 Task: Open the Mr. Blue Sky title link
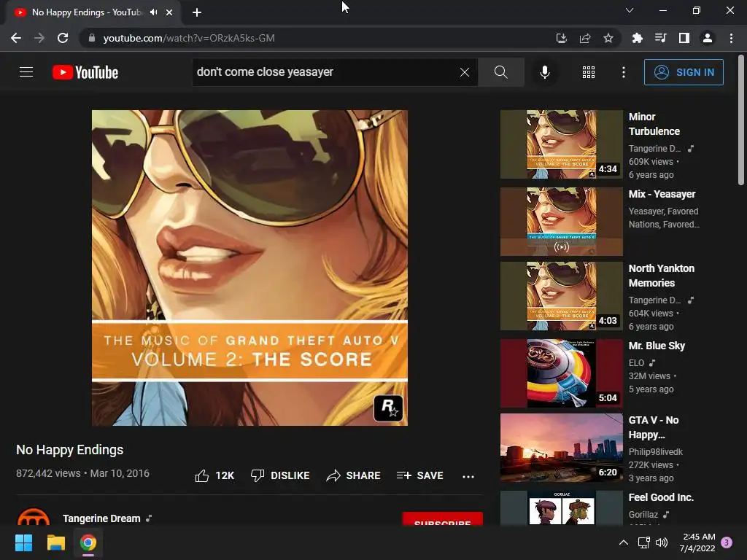coord(657,346)
